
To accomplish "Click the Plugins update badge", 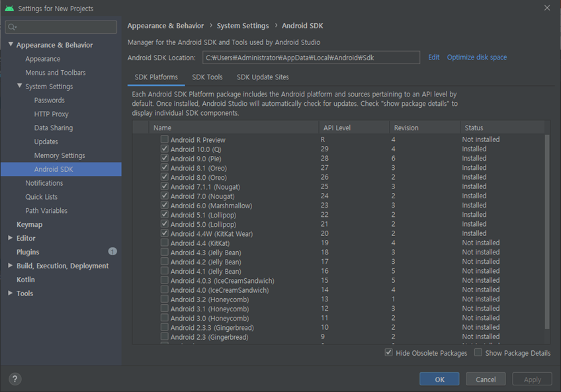I will click(112, 251).
